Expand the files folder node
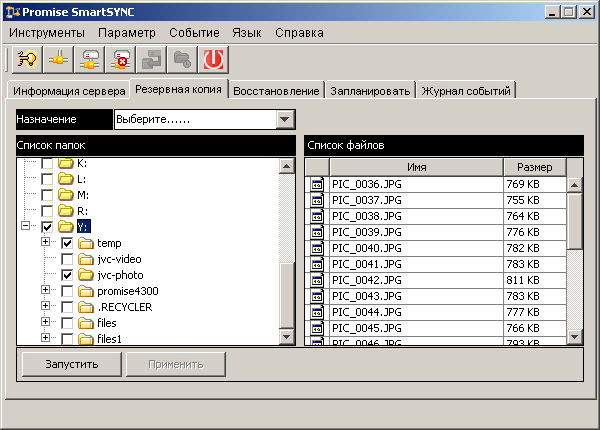 (46, 322)
